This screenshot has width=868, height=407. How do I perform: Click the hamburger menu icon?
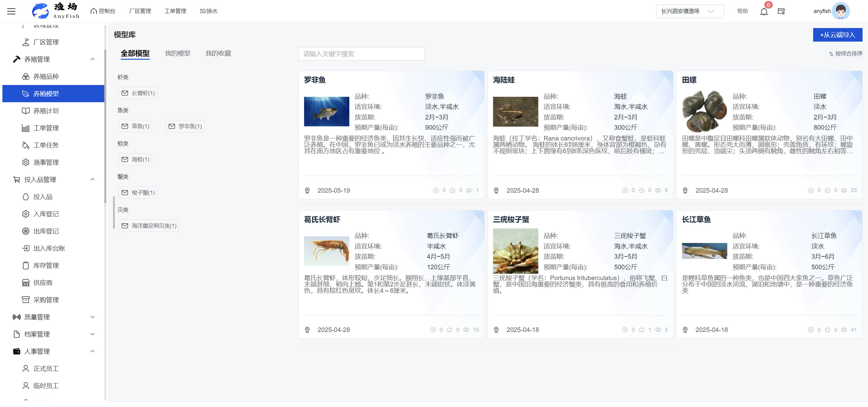click(x=11, y=11)
